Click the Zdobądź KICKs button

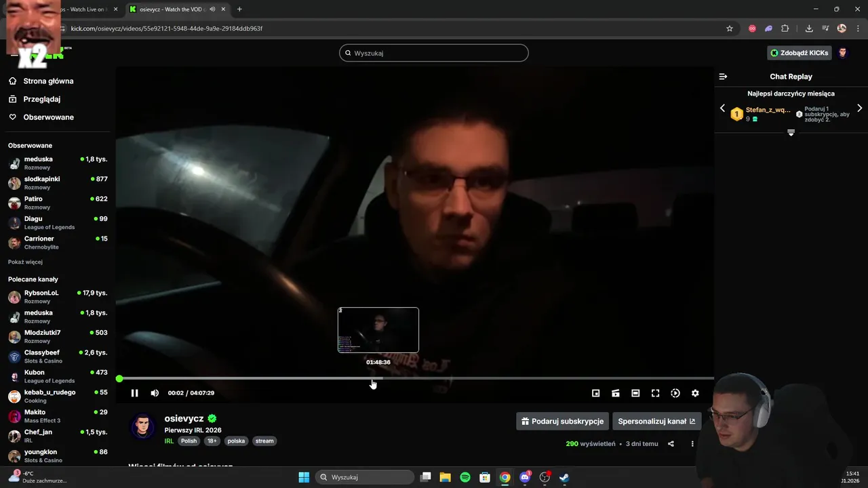pyautogui.click(x=800, y=53)
